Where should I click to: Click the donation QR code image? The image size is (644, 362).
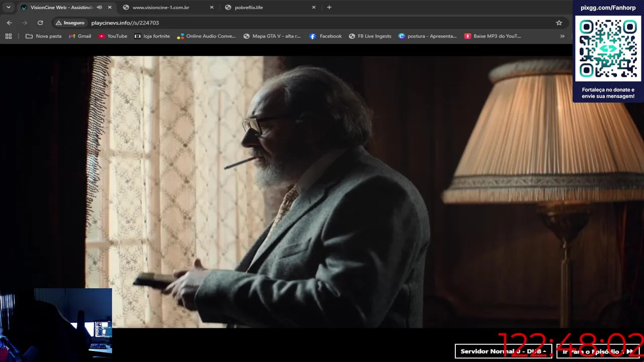[608, 49]
